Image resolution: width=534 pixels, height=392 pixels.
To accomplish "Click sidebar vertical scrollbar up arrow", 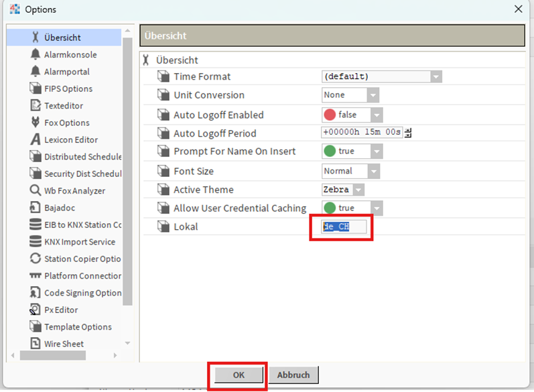I will [128, 31].
